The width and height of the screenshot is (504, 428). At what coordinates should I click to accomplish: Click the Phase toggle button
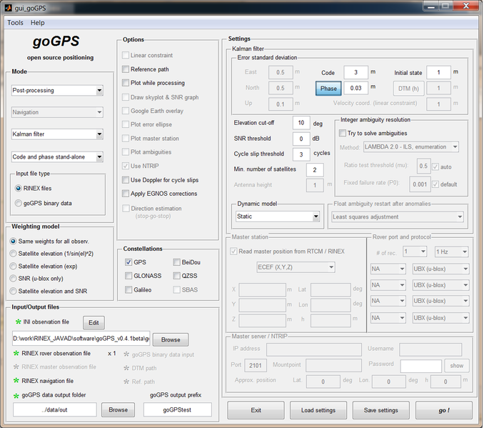328,89
